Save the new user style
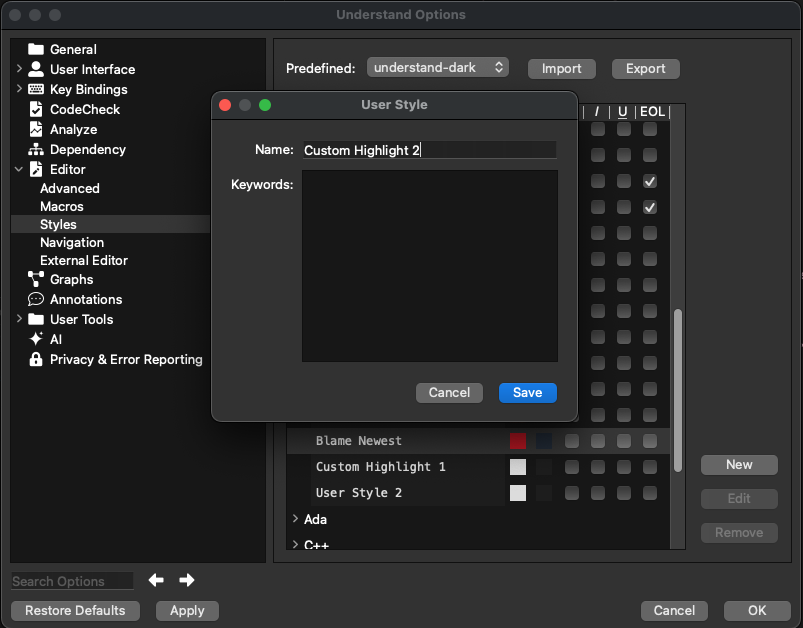The width and height of the screenshot is (803, 628). (527, 392)
